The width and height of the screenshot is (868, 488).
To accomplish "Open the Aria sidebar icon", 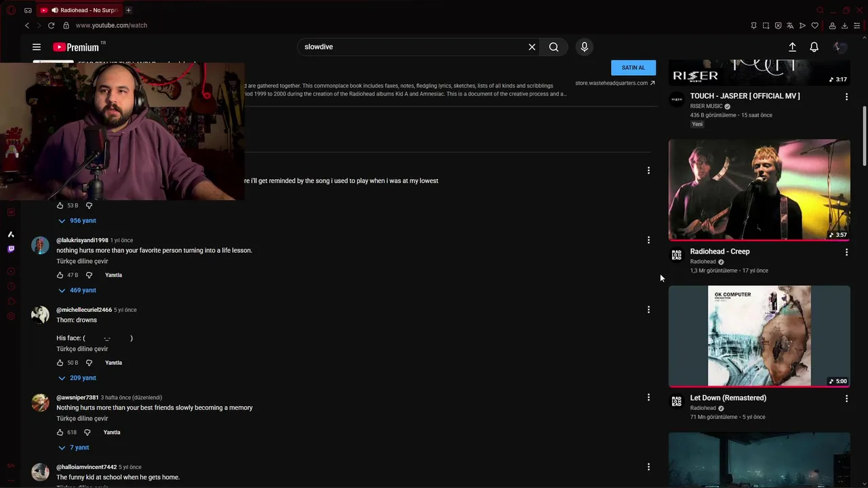I will (11, 234).
